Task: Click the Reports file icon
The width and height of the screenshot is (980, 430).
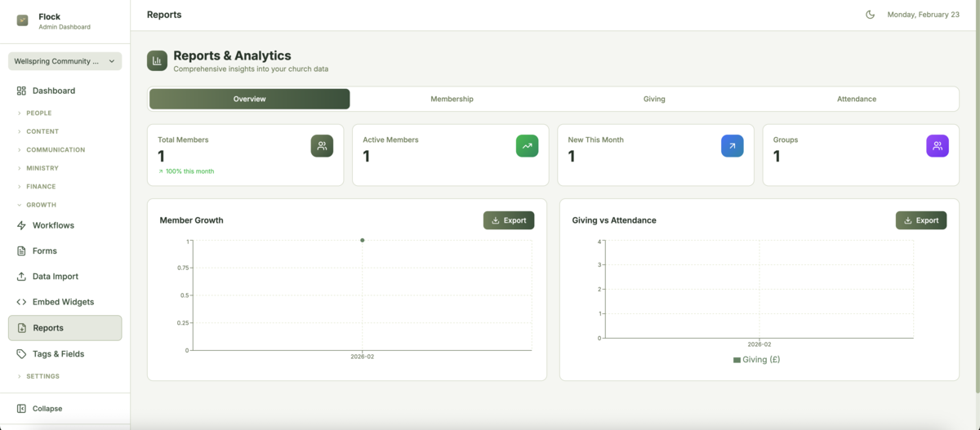Action: tap(22, 328)
